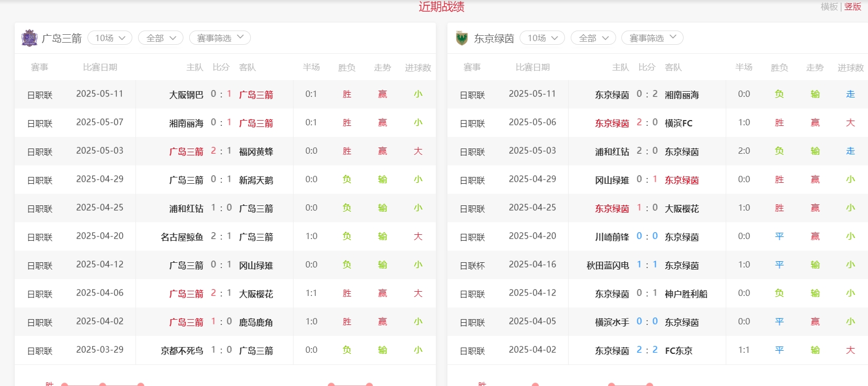The image size is (868, 386).
Task: Open 赛事筛选 dropdown in 广岛三箭 panel
Action: tap(220, 38)
